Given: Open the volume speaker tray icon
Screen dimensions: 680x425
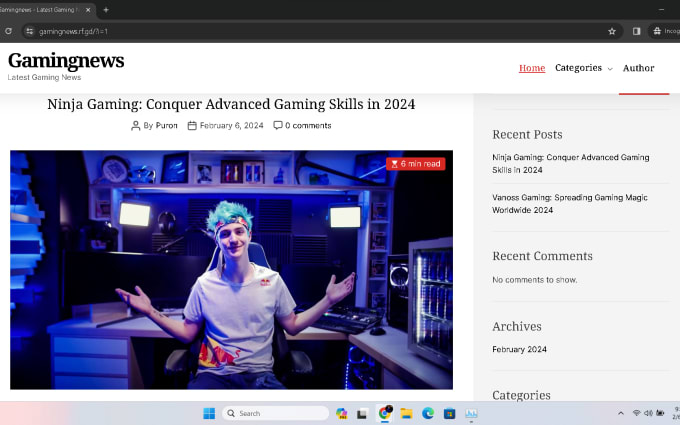Looking at the screenshot, I should click(648, 413).
